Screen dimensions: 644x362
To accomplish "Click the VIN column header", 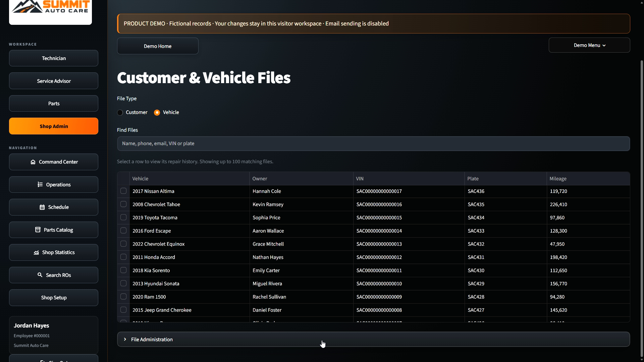I will [x=409, y=179].
